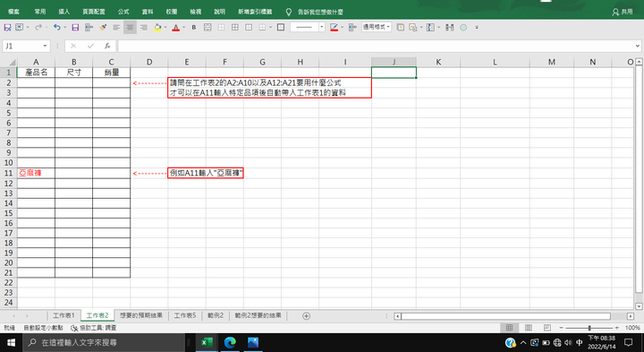The width and height of the screenshot is (644, 352).
Task: Click the zoom out minus button
Action: tap(562, 328)
